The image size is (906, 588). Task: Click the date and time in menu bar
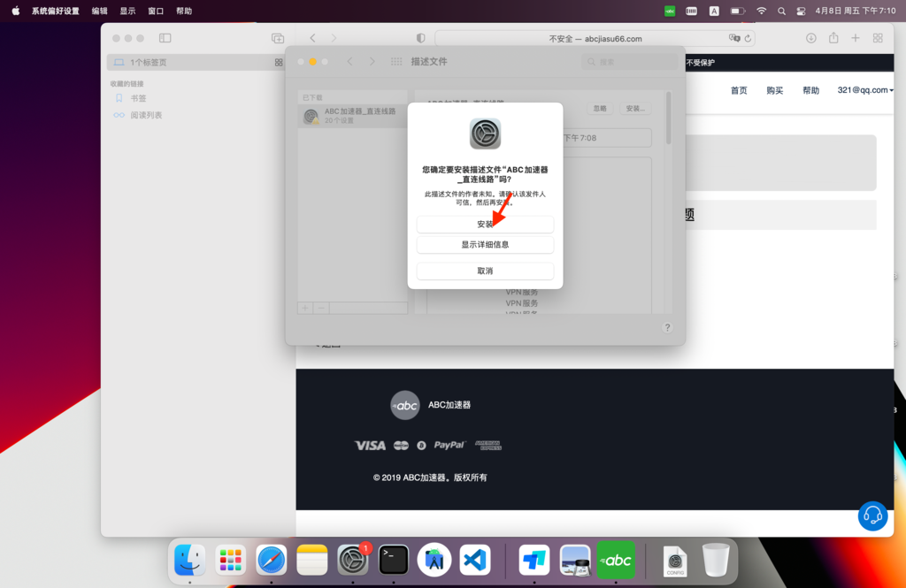coord(856,11)
